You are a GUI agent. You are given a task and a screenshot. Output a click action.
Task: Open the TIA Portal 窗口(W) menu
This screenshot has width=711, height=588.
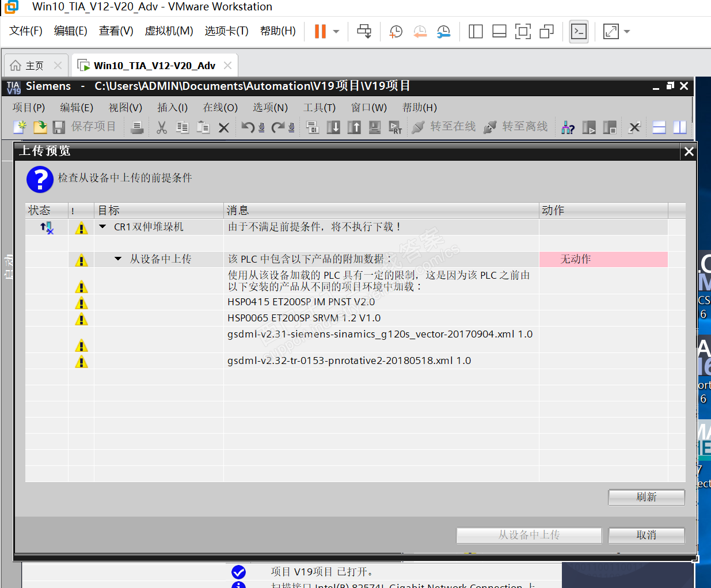[x=369, y=108]
